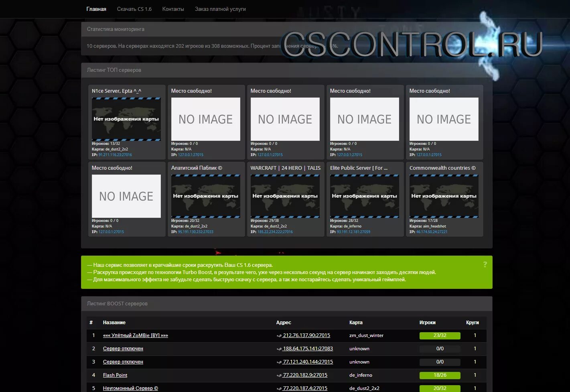Click the Листинг ТОП серверов heading
Image resolution: width=570 pixels, height=392 pixels.
point(114,70)
